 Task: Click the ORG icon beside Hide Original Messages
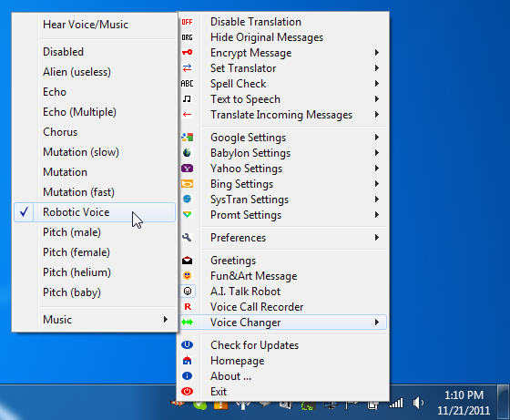[187, 37]
